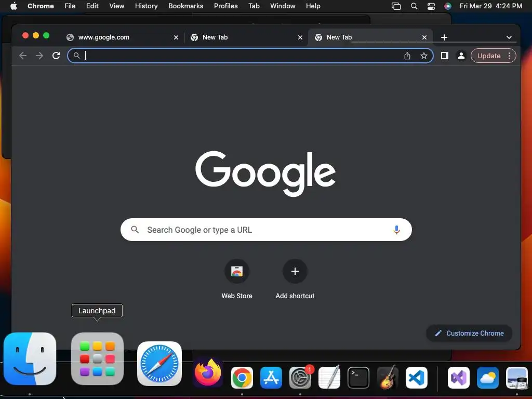Open TextEdit from the Dock
Screen dimensions: 532x399
point(329,377)
